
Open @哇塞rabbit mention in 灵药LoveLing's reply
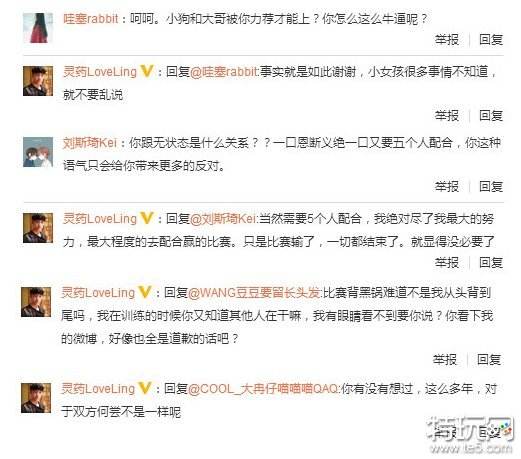click(x=224, y=72)
